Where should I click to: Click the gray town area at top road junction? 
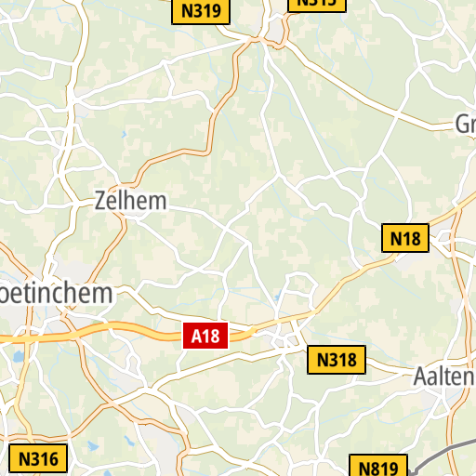tap(275, 31)
